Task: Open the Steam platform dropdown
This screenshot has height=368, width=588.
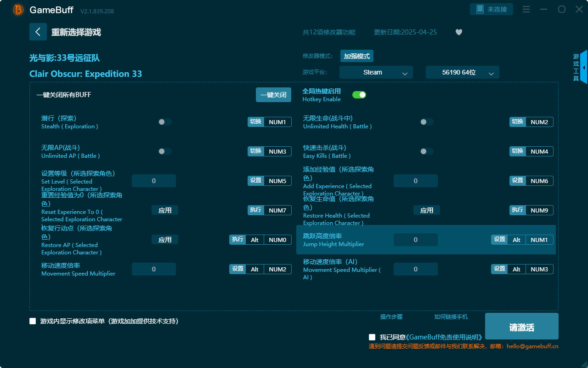Action: click(376, 72)
